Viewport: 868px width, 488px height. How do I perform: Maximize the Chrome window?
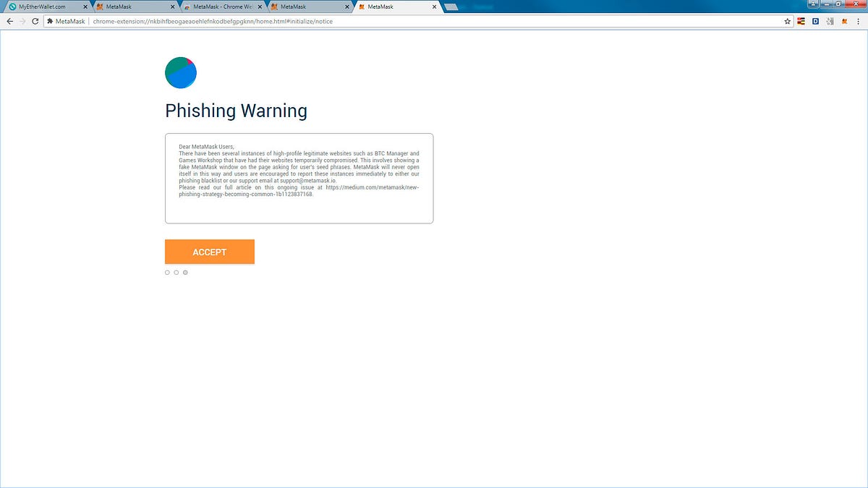tap(838, 4)
